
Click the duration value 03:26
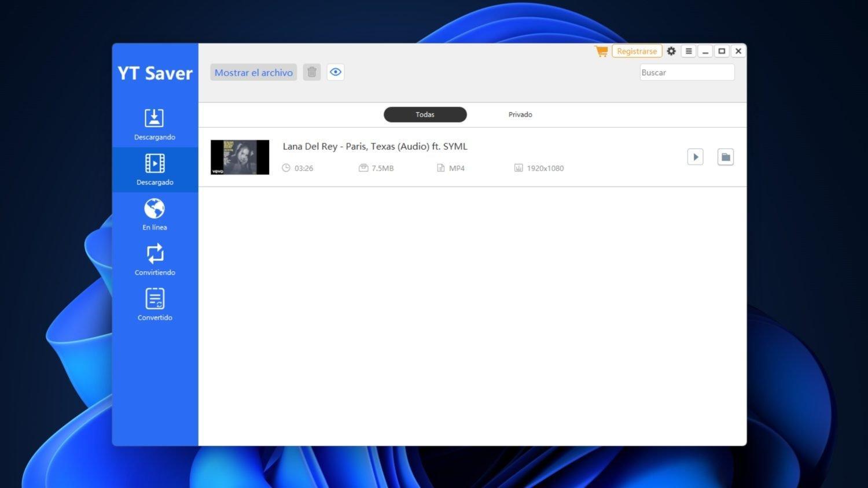coord(304,168)
